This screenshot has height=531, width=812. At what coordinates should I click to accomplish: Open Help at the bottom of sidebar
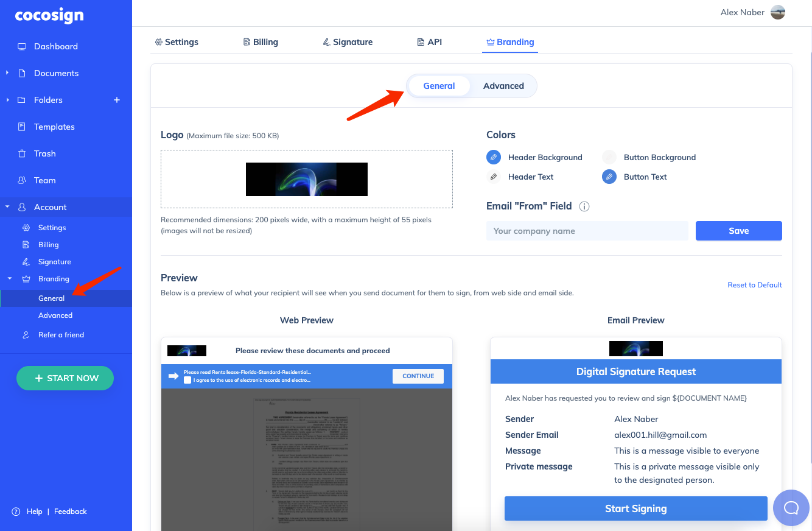coord(35,512)
